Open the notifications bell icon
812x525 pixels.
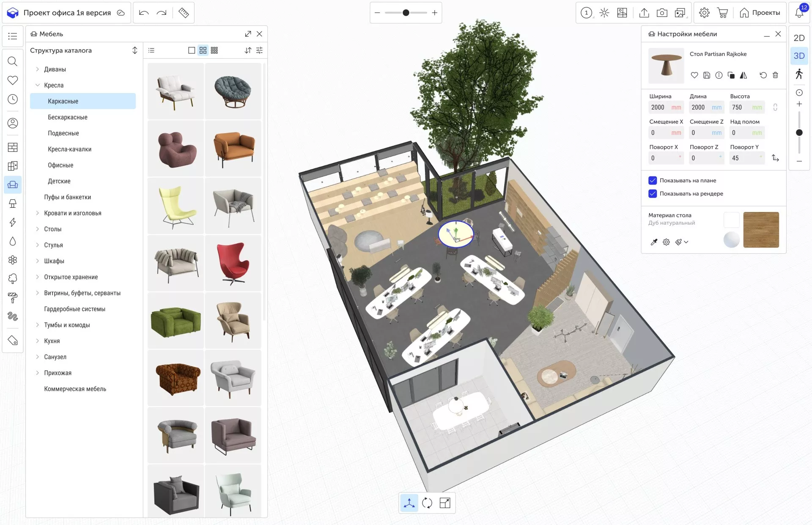click(799, 13)
